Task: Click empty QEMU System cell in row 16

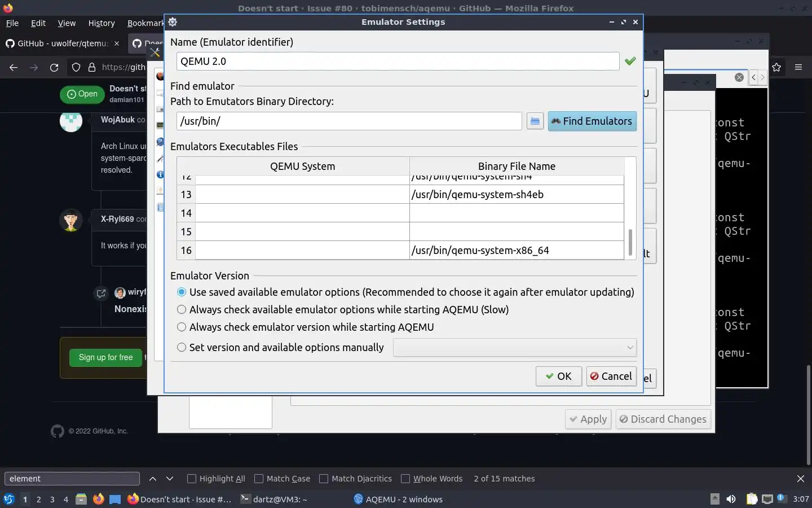Action: click(302, 250)
